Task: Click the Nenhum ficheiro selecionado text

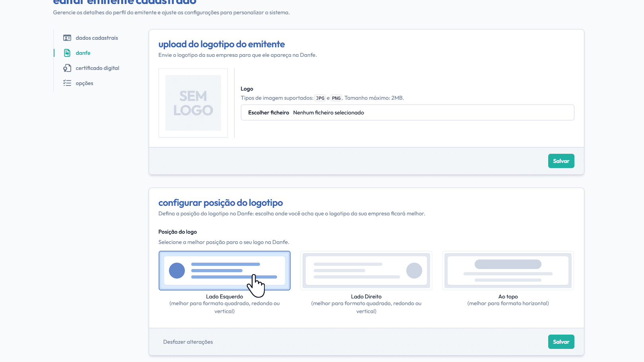Action: coord(328,113)
